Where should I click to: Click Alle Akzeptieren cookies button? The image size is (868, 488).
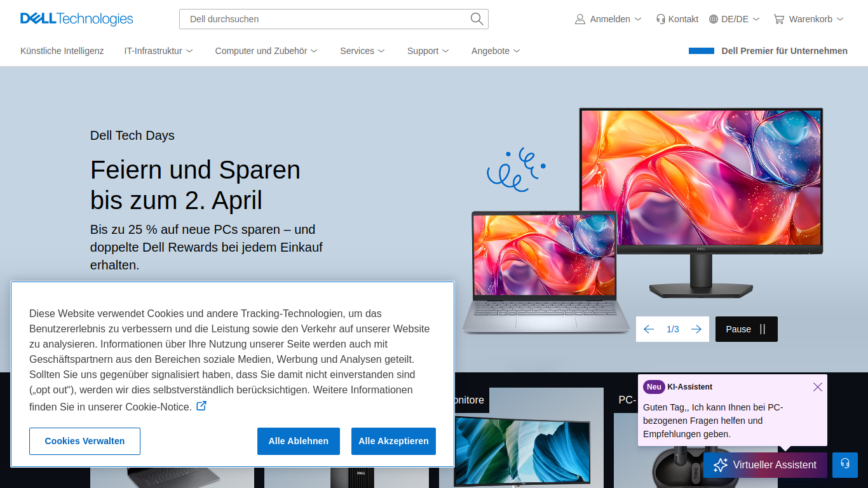393,441
